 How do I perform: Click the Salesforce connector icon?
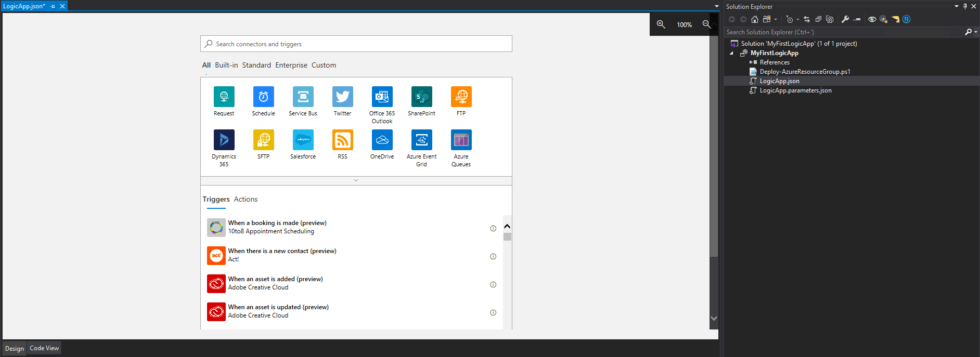tap(303, 140)
